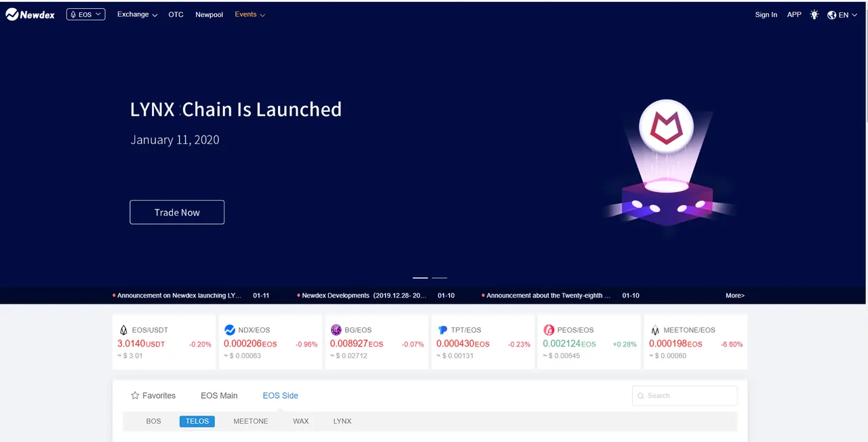The image size is (868, 442).
Task: Click the January 11, 2020 date text
Action: [175, 140]
